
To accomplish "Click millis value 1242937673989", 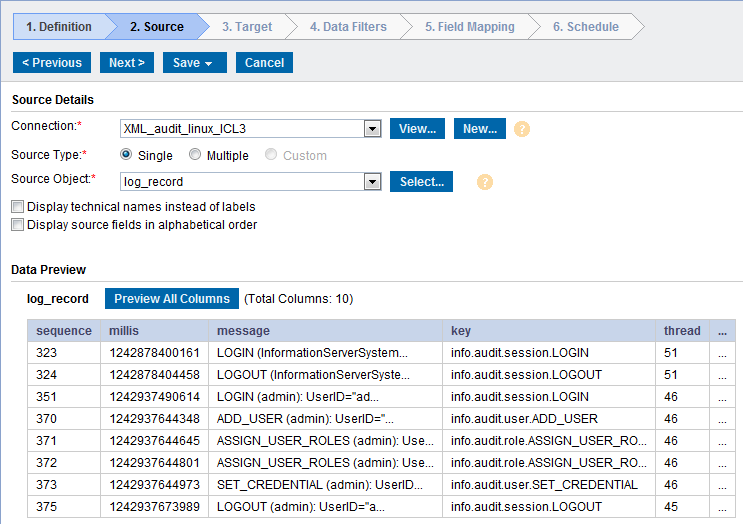I will 154,507.
